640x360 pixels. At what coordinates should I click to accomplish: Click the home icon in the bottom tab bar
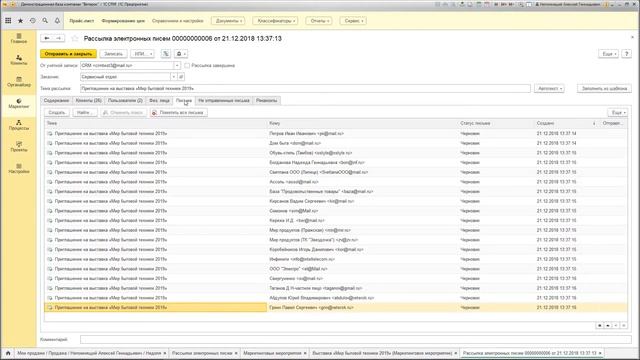pos(8,353)
